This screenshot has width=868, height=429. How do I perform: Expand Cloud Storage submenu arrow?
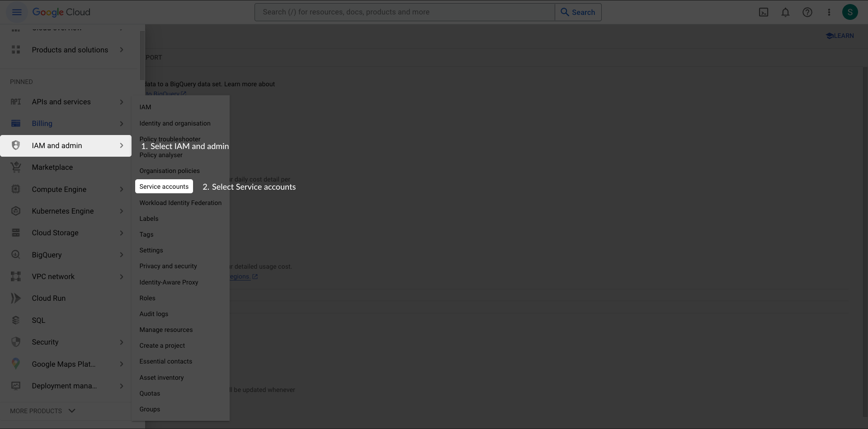coord(122,233)
